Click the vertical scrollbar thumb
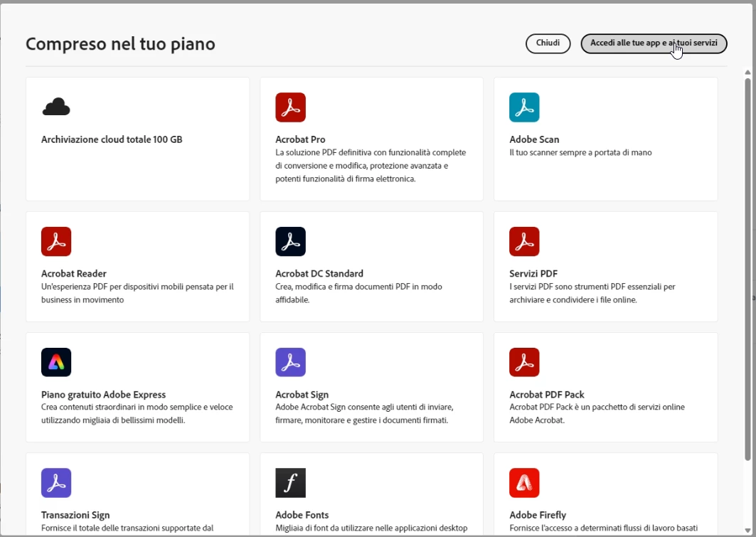Screen dimensions: 756x537 point(747,269)
